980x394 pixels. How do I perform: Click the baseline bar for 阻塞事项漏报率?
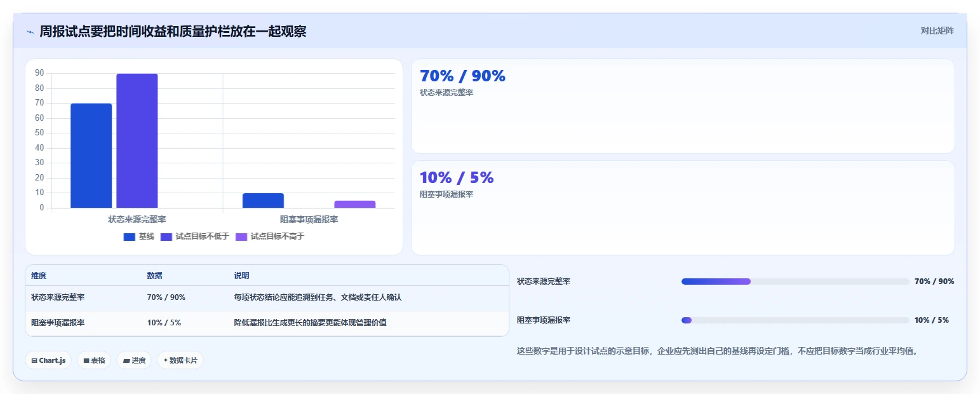point(263,200)
